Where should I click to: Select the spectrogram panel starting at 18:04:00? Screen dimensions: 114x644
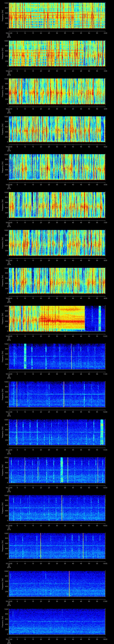pos(57,129)
